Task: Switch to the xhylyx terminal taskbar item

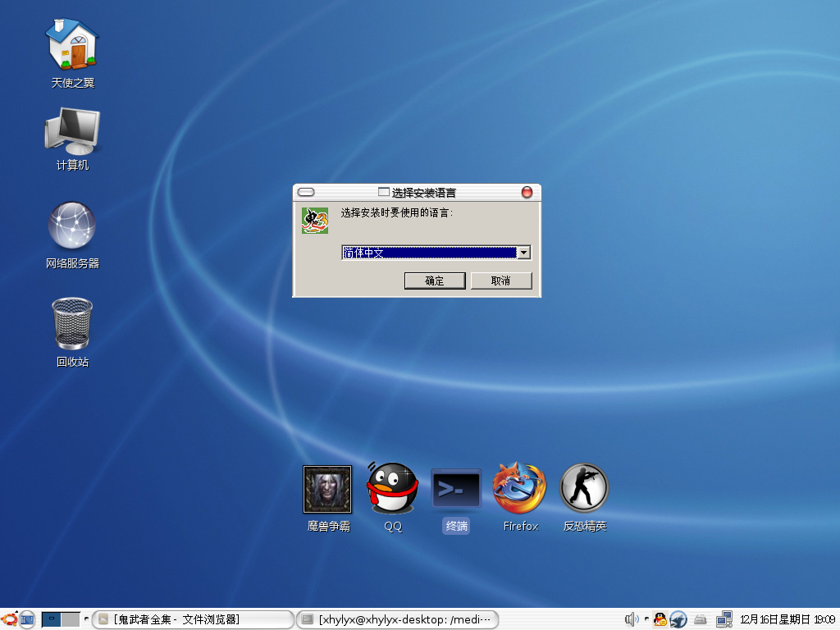Action: (398, 620)
